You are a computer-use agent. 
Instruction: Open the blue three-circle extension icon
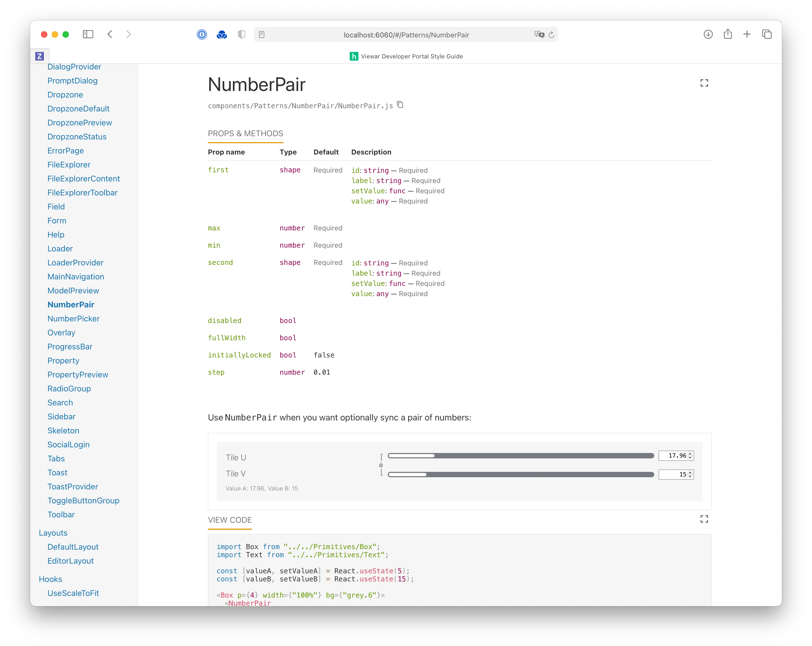coord(222,35)
